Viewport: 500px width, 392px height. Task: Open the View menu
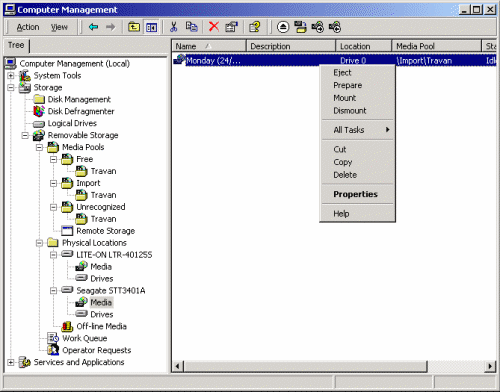coord(59,27)
